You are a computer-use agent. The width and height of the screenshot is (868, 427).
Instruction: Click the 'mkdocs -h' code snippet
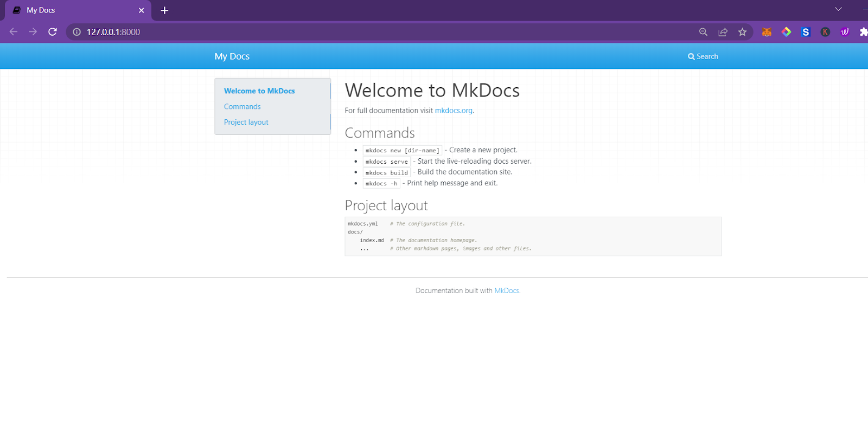381,183
